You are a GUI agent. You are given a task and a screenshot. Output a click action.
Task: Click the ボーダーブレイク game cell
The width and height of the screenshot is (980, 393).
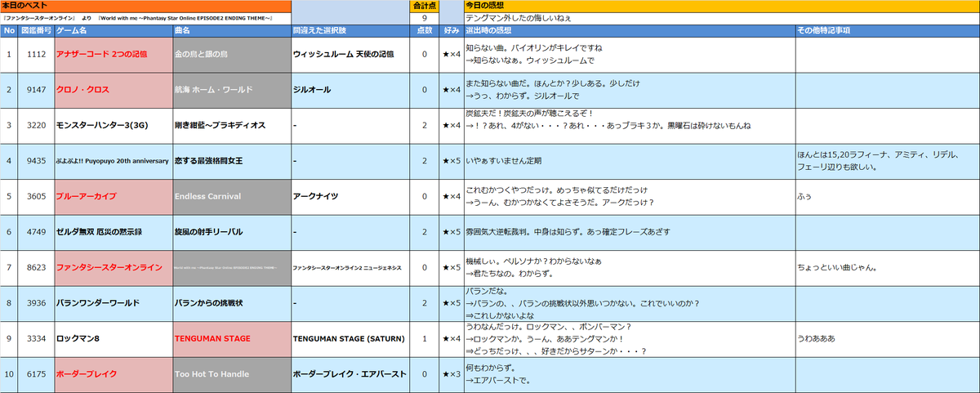tap(113, 374)
